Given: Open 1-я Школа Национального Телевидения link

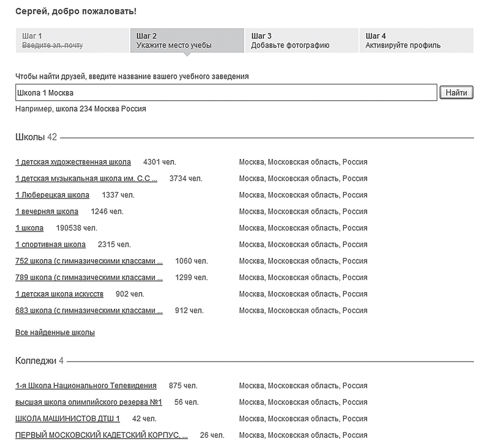Looking at the screenshot, I should (86, 386).
